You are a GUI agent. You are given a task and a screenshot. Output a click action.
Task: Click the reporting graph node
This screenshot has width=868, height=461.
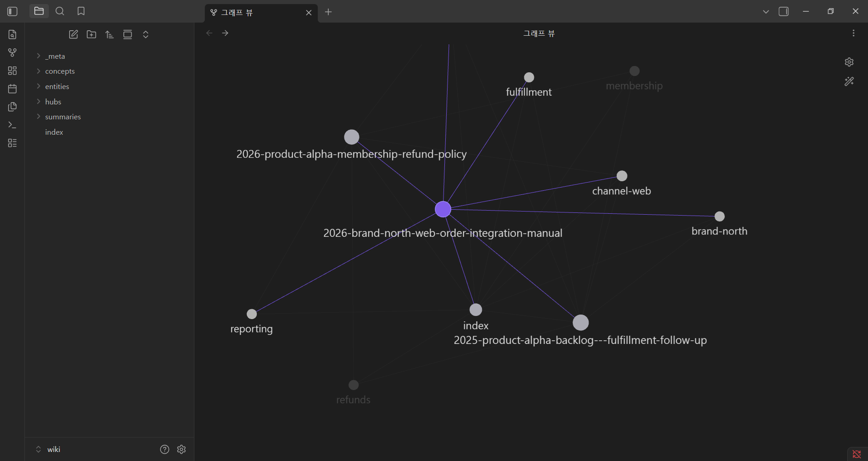point(252,314)
